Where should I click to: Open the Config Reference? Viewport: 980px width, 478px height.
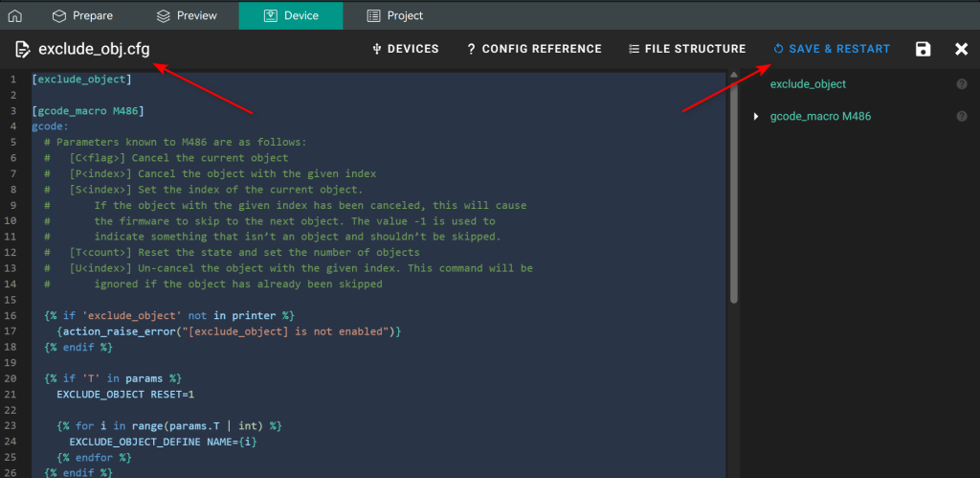tap(533, 49)
